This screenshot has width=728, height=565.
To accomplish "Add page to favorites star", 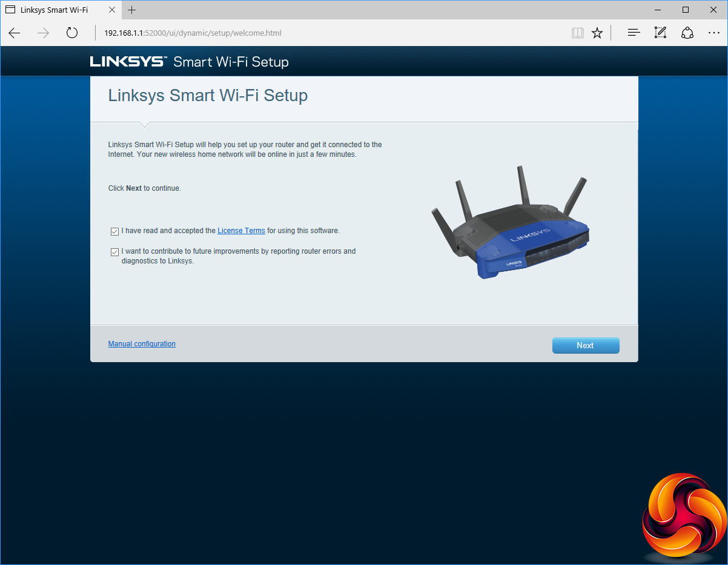I will (597, 33).
